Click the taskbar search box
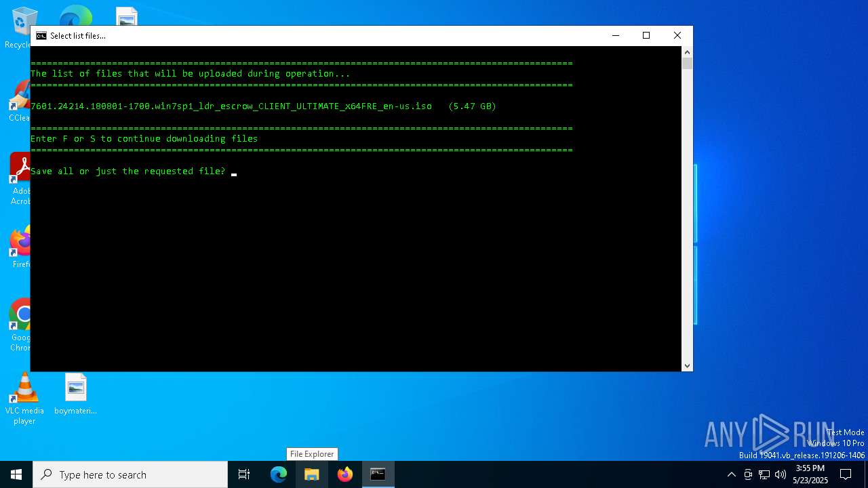Screen dimensions: 868x488 130,474
